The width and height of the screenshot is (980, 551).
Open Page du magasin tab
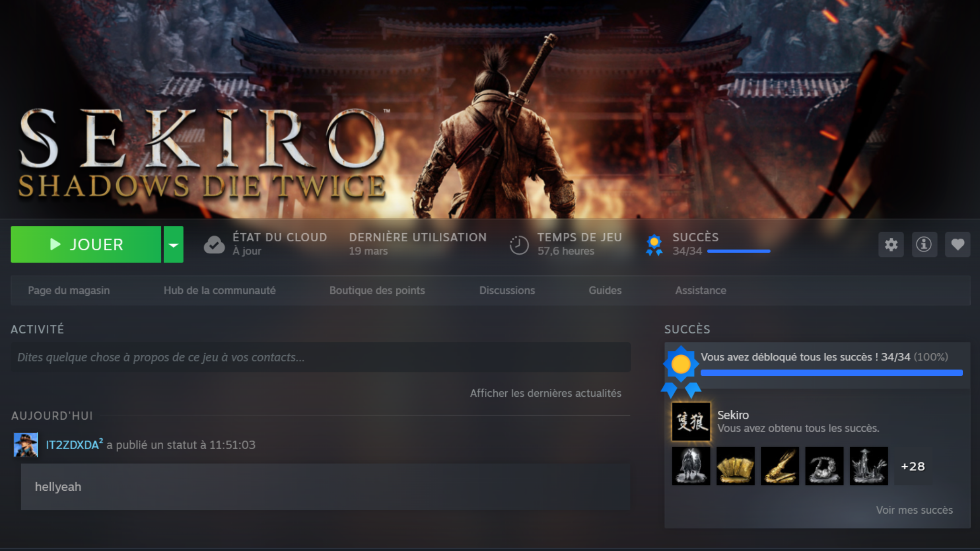click(69, 291)
